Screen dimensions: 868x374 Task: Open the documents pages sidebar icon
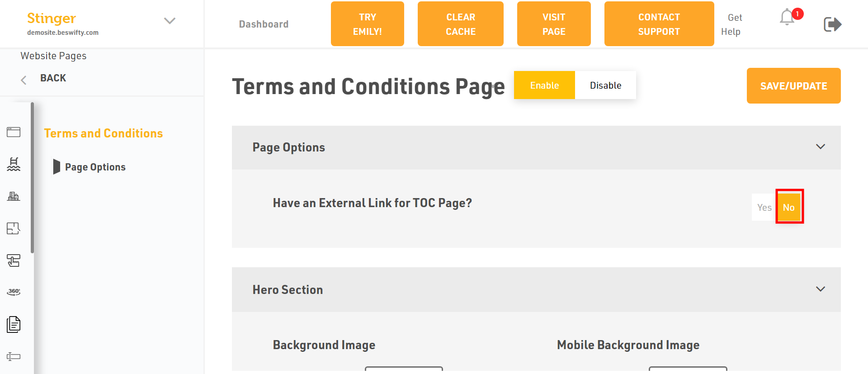(14, 324)
